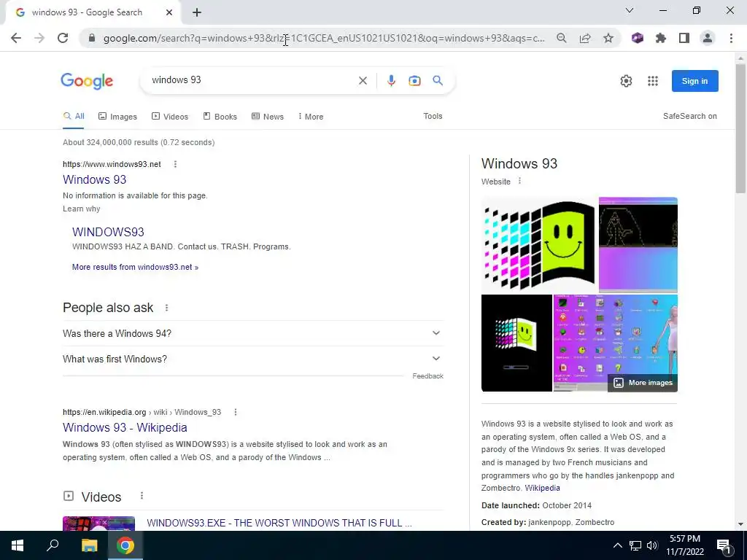Open options dots beside Wikipedia result URL
The width and height of the screenshot is (747, 560).
pos(236,413)
